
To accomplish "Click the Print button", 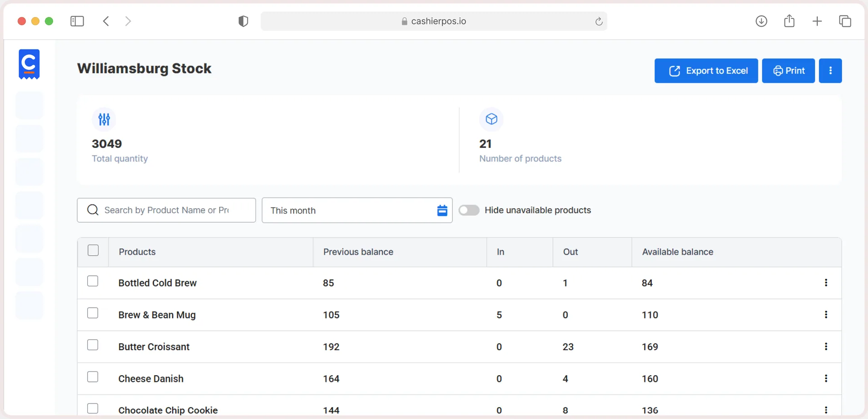I will click(788, 71).
